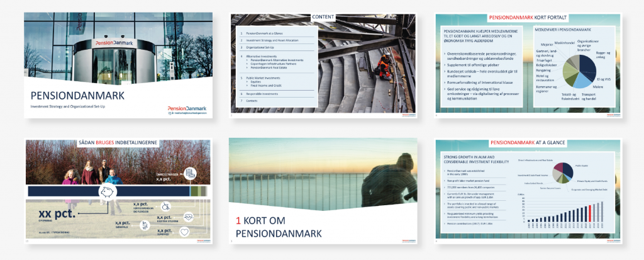Click the 'Malere' pie label
The height and width of the screenshot is (260, 644).
tap(598, 87)
